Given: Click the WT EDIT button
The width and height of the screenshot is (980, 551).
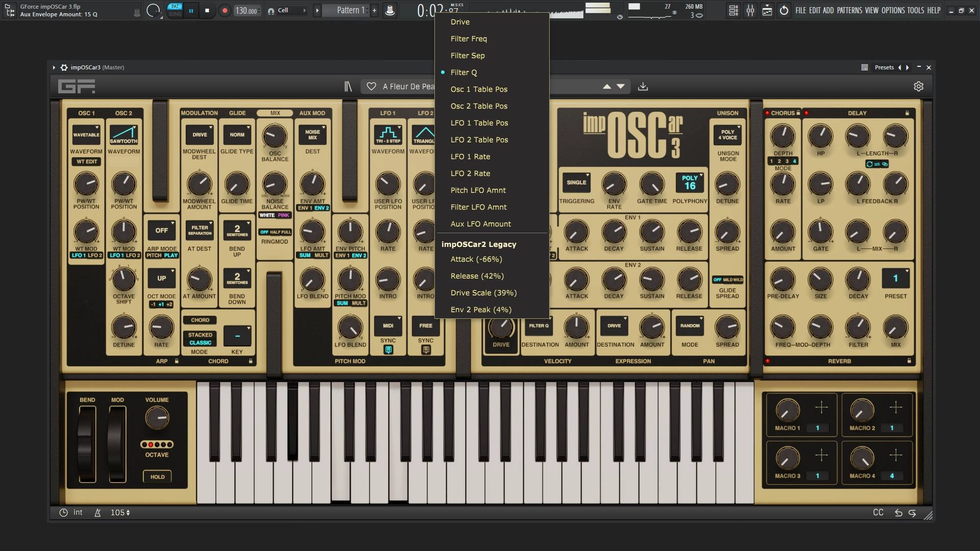Looking at the screenshot, I should pos(87,162).
